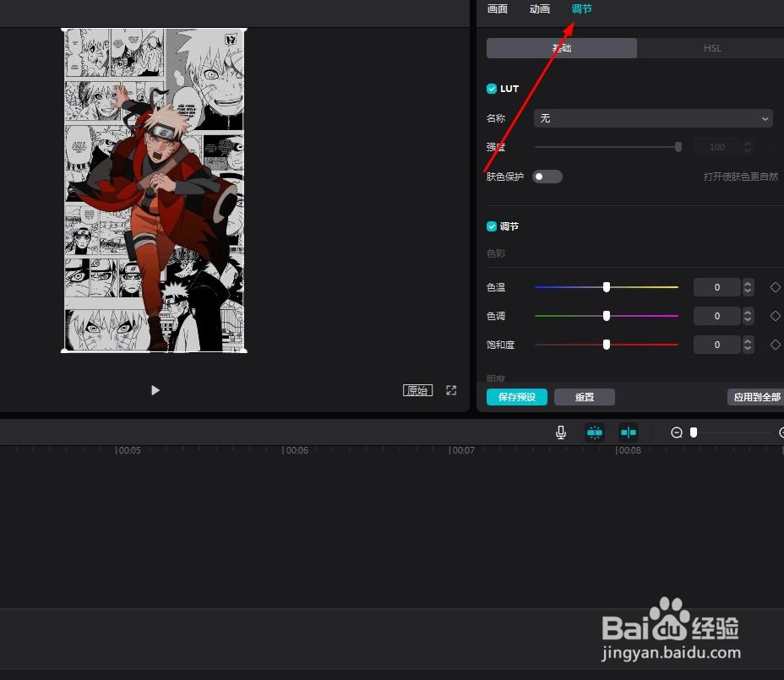Click the 饱和度 value input field
This screenshot has width=784, height=680.
(x=716, y=345)
